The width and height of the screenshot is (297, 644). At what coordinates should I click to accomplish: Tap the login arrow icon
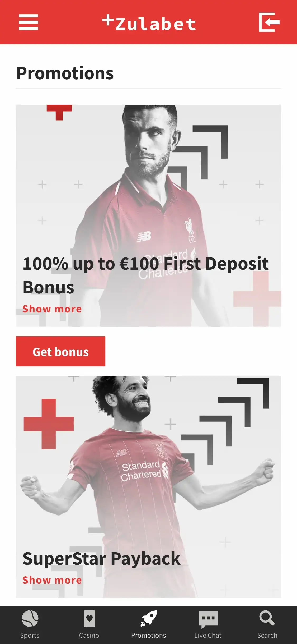coord(269,22)
